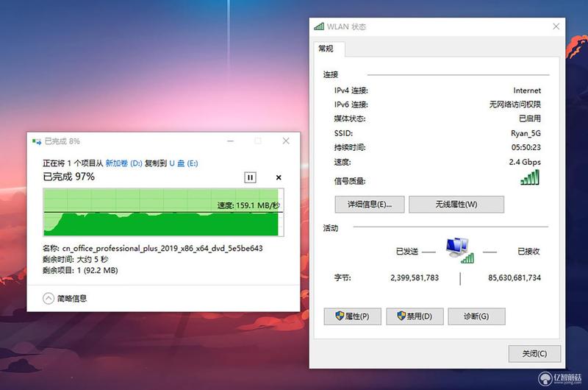Run diagnostics with 诊断(G)
This screenshot has width=588, height=390.
point(476,316)
